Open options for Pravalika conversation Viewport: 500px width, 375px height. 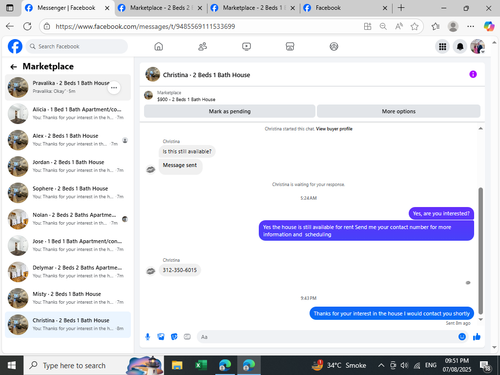coord(114,88)
